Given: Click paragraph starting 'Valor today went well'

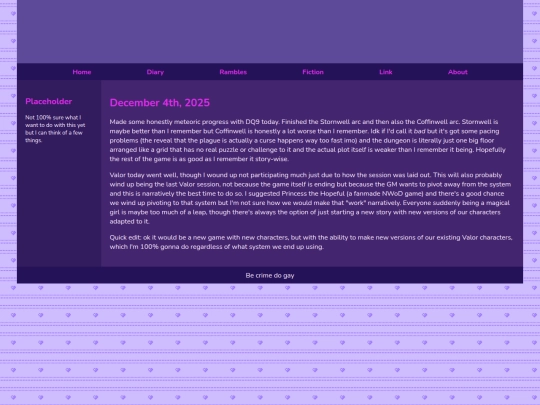Looking at the screenshot, I should click(x=310, y=198).
